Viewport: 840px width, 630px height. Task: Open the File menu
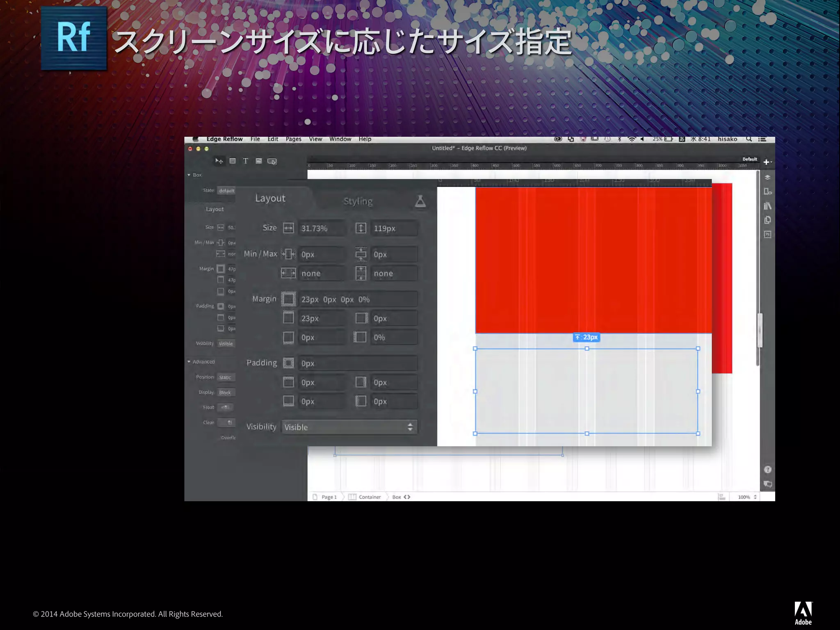(x=255, y=139)
